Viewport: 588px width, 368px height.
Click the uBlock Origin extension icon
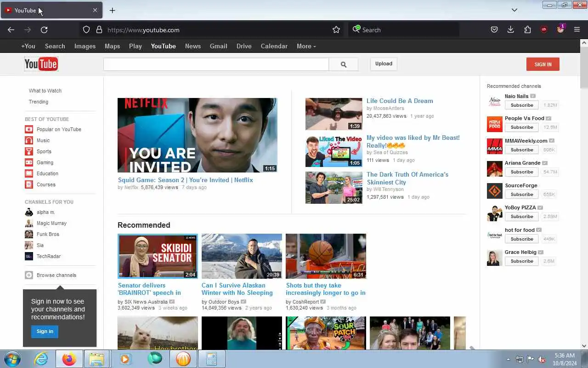coord(544,30)
